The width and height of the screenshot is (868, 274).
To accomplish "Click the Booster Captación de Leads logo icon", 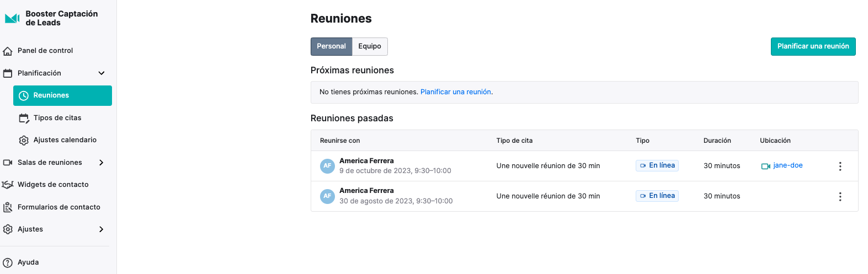I will pyautogui.click(x=12, y=18).
